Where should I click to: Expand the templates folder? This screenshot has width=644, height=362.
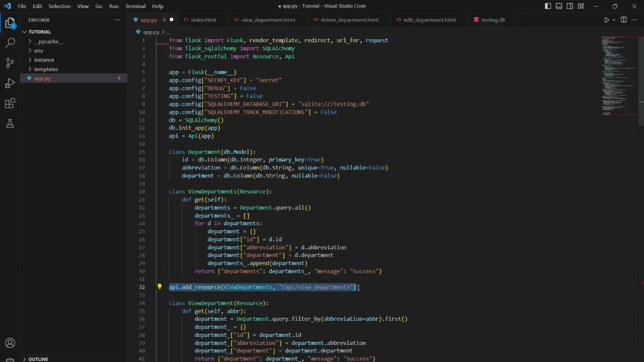click(x=73, y=69)
